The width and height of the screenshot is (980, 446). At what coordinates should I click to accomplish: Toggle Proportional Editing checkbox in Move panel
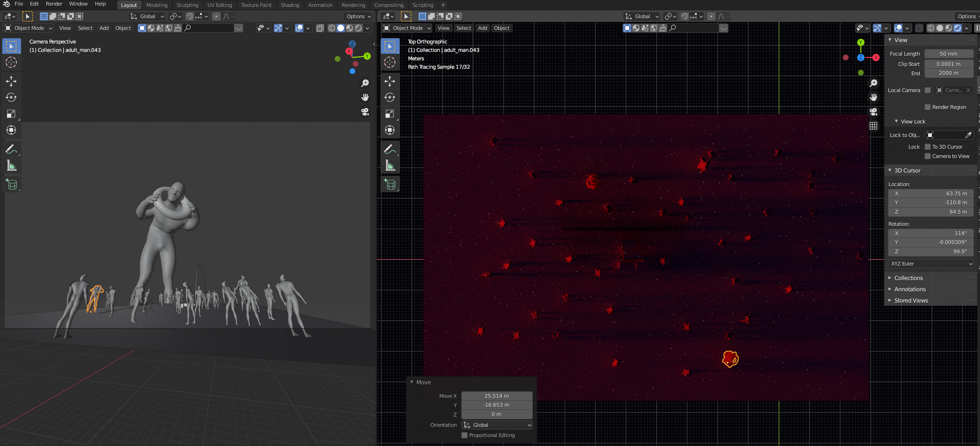coord(465,435)
